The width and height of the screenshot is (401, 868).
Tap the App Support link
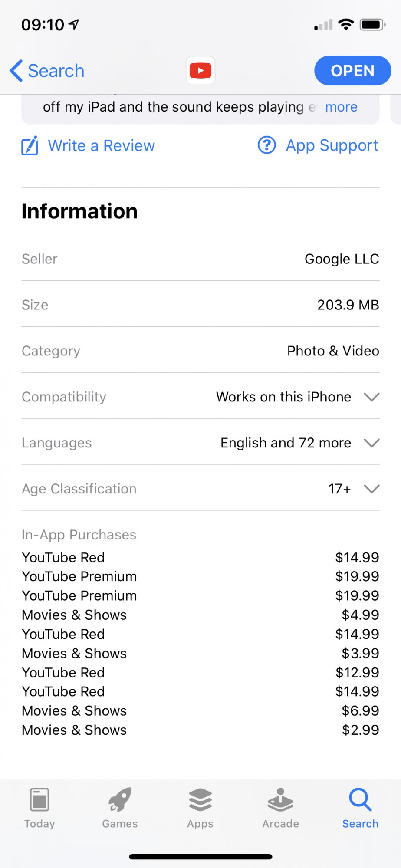tap(332, 145)
